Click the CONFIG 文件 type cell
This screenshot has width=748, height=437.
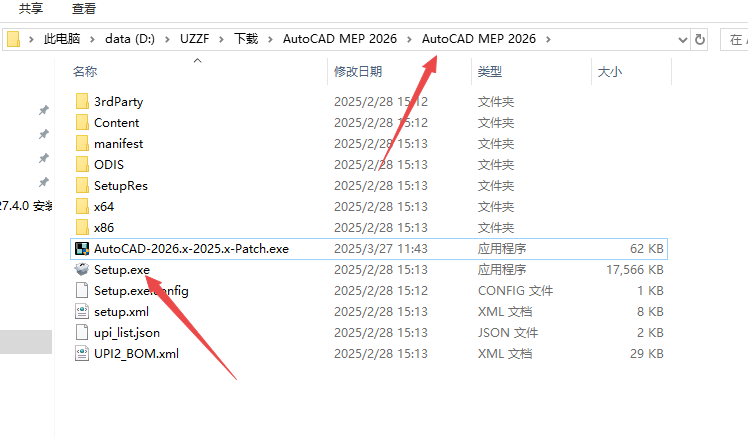pyautogui.click(x=515, y=291)
